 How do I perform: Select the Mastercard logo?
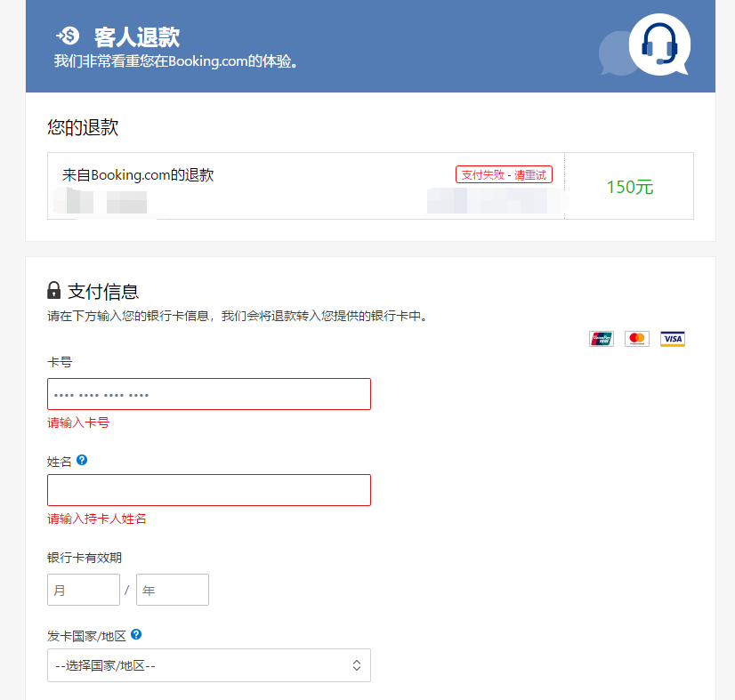636,339
